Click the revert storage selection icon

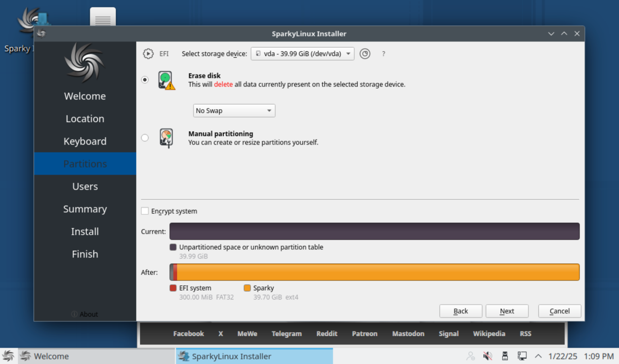365,54
